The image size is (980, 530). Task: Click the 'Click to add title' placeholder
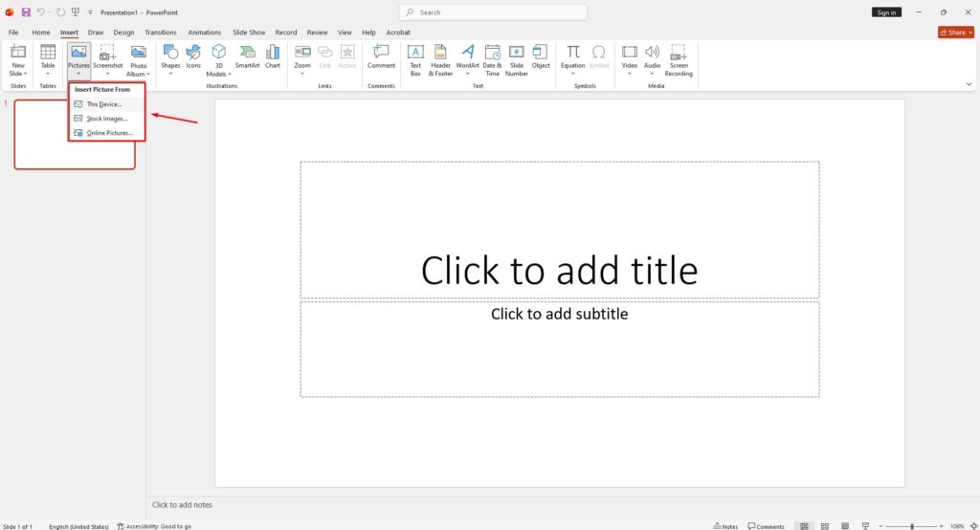pyautogui.click(x=559, y=230)
